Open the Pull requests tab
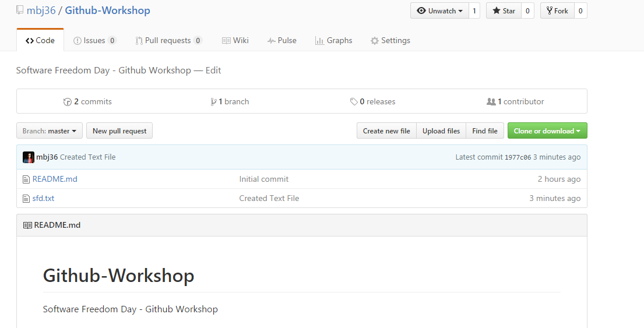The width and height of the screenshot is (644, 328). tap(168, 40)
